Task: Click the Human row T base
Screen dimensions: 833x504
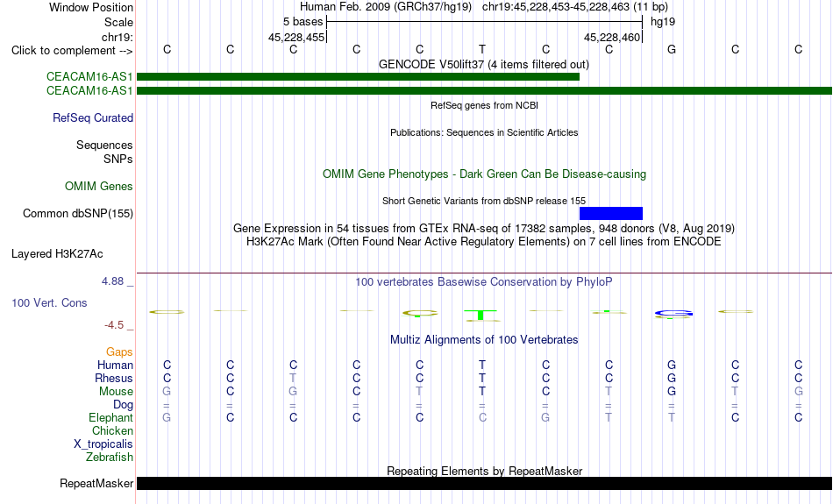Action: point(482,365)
